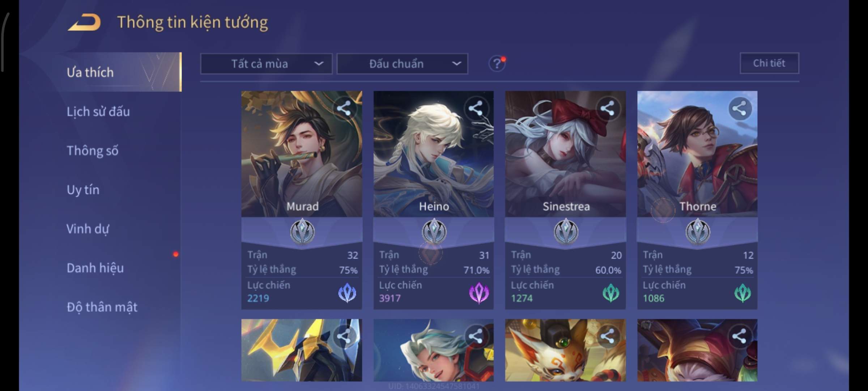
Task: Open the Độ thân mật tab
Action: (x=102, y=307)
